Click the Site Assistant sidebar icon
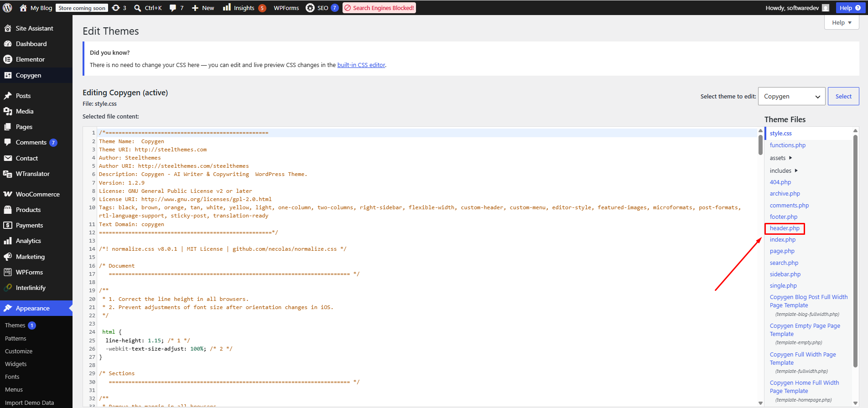868x408 pixels. pos(8,28)
